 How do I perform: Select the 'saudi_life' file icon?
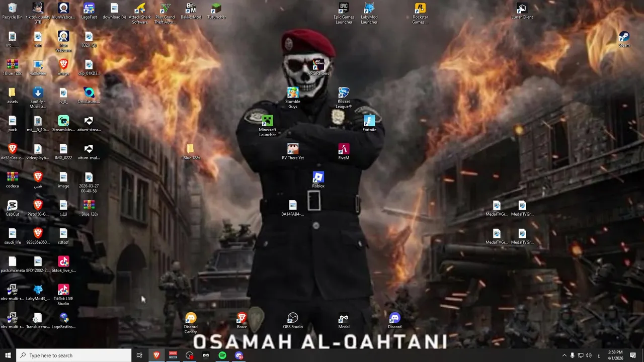[13, 236]
